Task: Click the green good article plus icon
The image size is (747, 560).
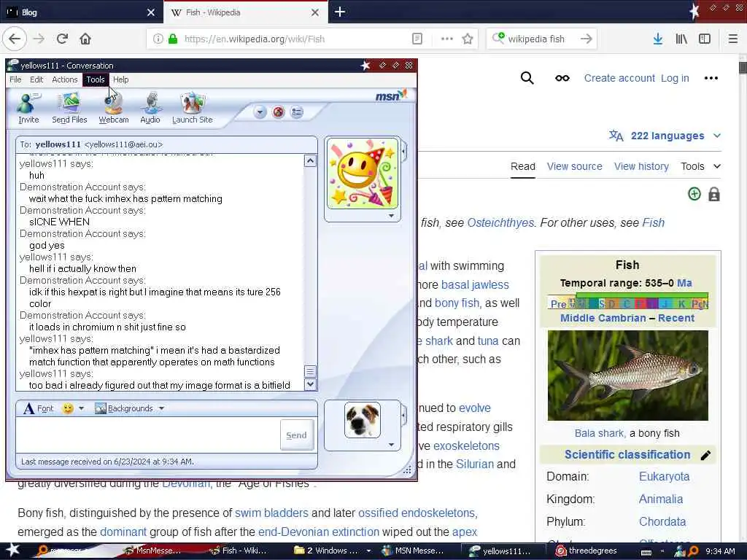Action: [694, 194]
